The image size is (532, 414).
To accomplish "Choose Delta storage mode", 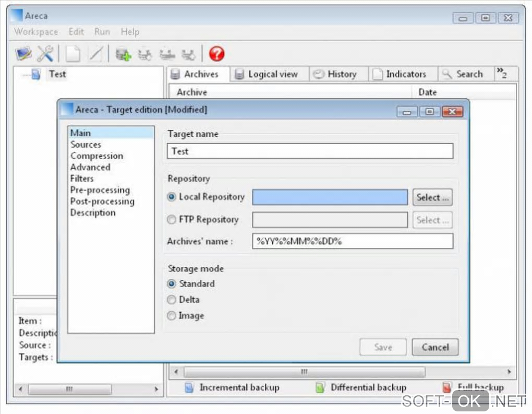I will tap(172, 300).
